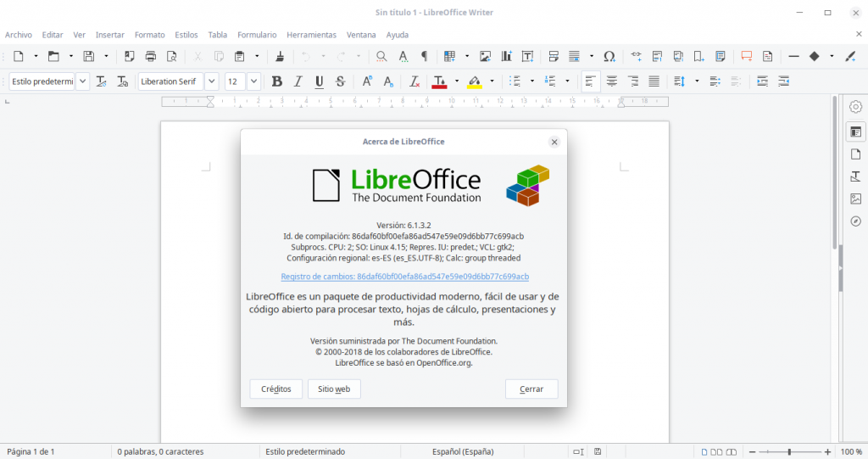The width and height of the screenshot is (868, 459).
Task: Toggle Bold formatting
Action: click(x=277, y=81)
